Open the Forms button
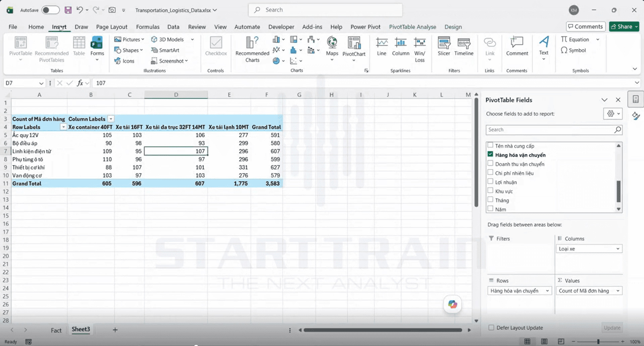The image size is (644, 346). click(x=97, y=49)
